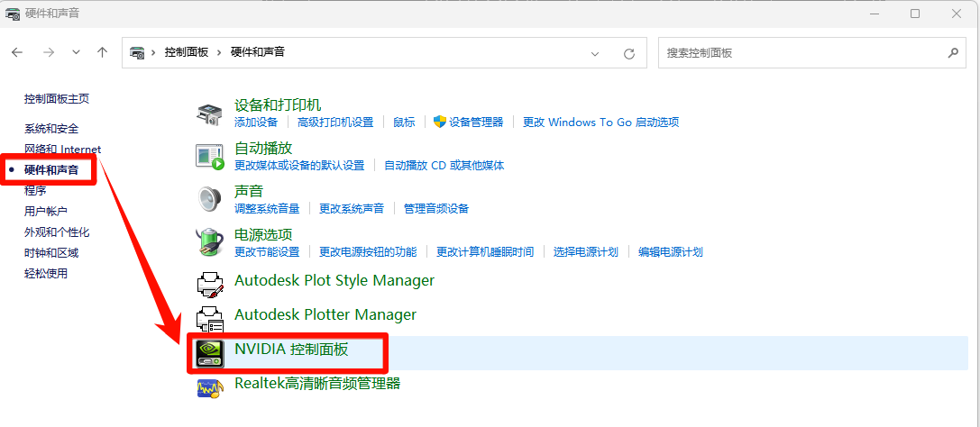Click 更改系统声音 link

tap(352, 208)
